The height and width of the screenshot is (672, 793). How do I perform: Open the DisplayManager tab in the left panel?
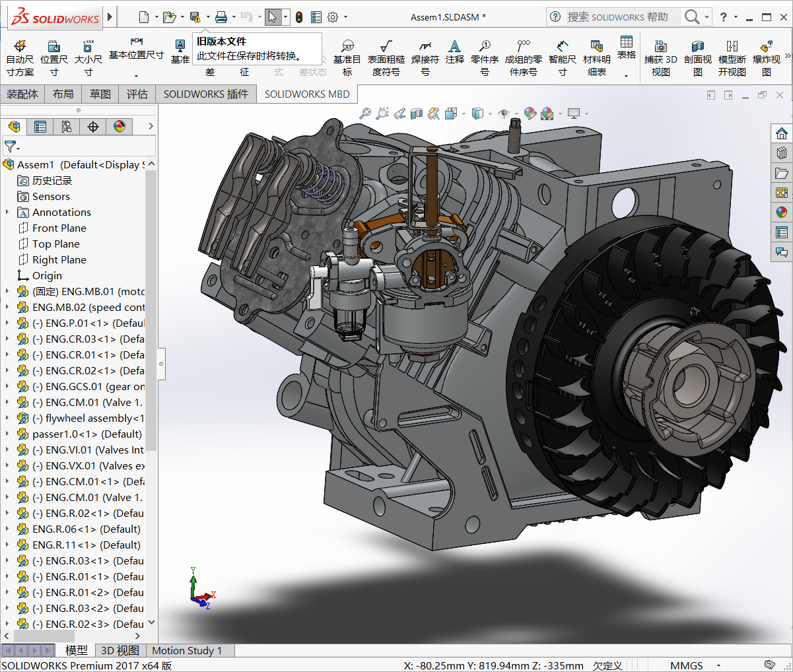[120, 127]
